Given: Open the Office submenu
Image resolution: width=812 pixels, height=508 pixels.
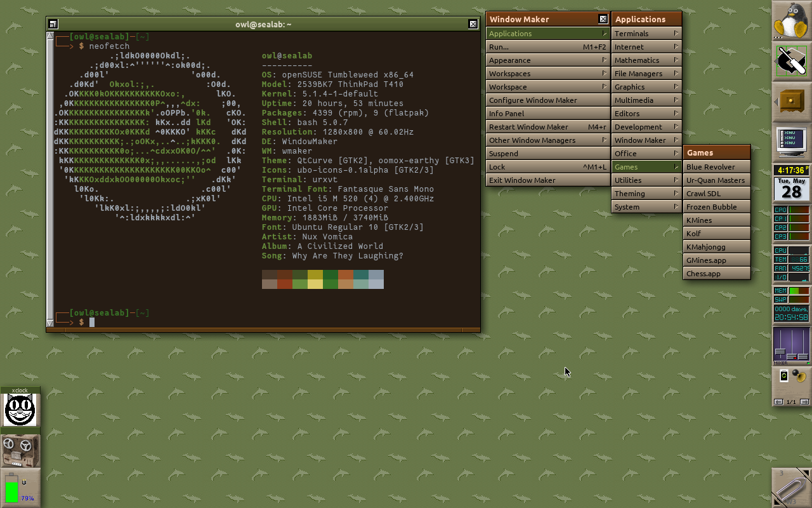Looking at the screenshot, I should point(646,153).
